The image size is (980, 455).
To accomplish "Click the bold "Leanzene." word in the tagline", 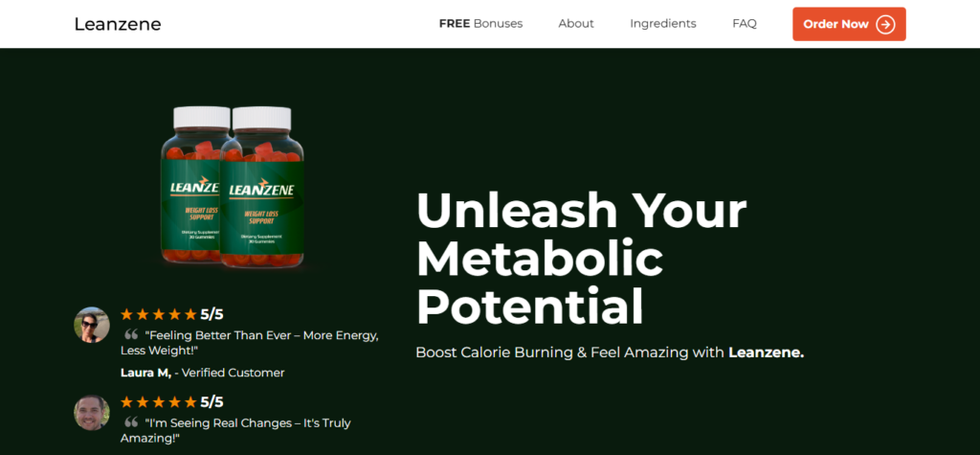I will tap(767, 353).
